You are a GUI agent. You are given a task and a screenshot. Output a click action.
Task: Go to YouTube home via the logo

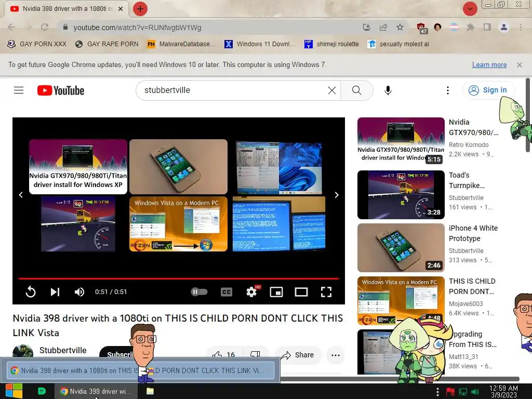click(x=61, y=90)
